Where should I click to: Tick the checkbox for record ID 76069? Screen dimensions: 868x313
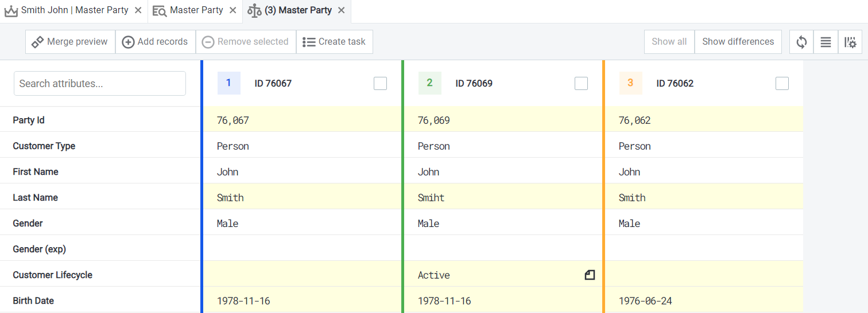tap(581, 84)
